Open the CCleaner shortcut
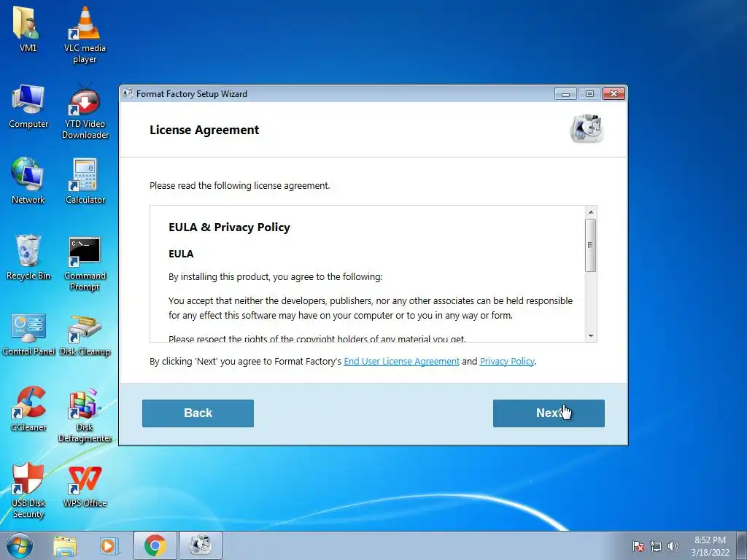The image size is (747, 560). point(28,408)
